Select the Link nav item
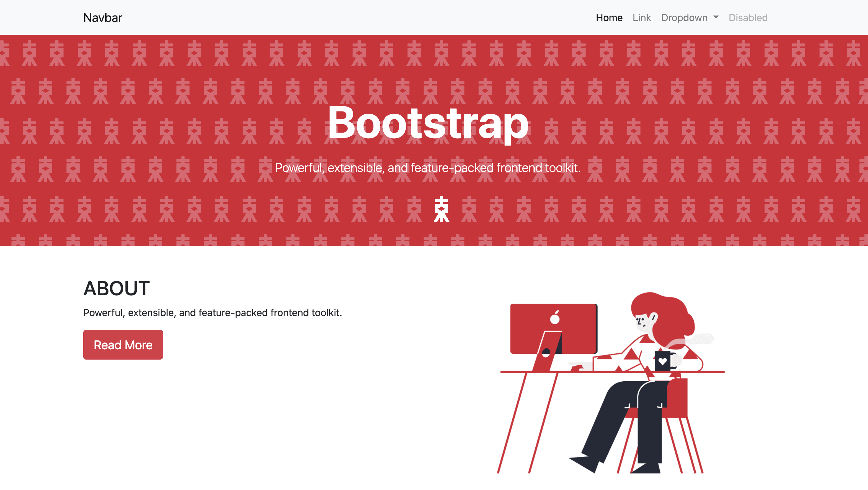 (x=641, y=17)
